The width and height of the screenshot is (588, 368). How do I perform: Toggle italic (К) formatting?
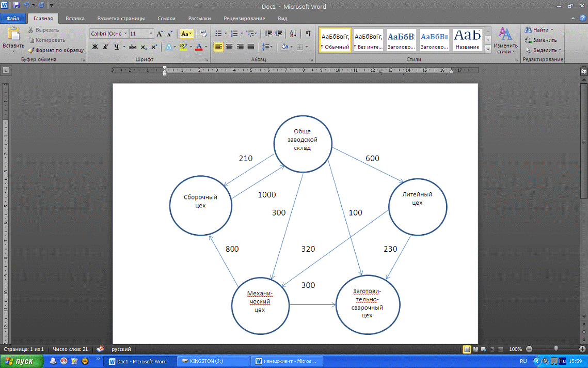coord(105,47)
